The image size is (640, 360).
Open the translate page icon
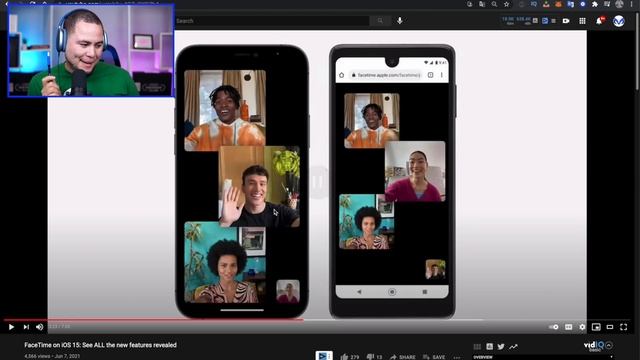point(482,4)
